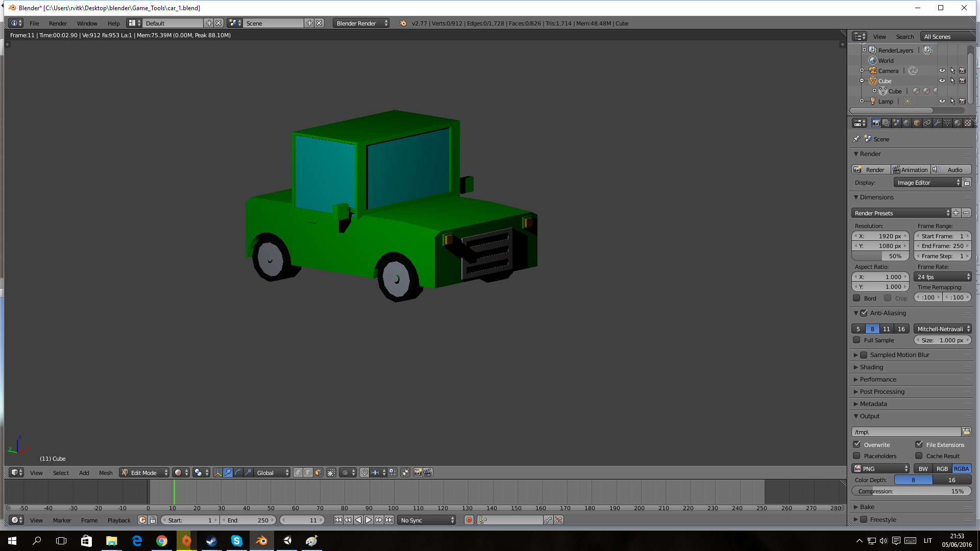This screenshot has height=551, width=980.
Task: Toggle Cube object renderability camera in outliner
Action: 963,81
